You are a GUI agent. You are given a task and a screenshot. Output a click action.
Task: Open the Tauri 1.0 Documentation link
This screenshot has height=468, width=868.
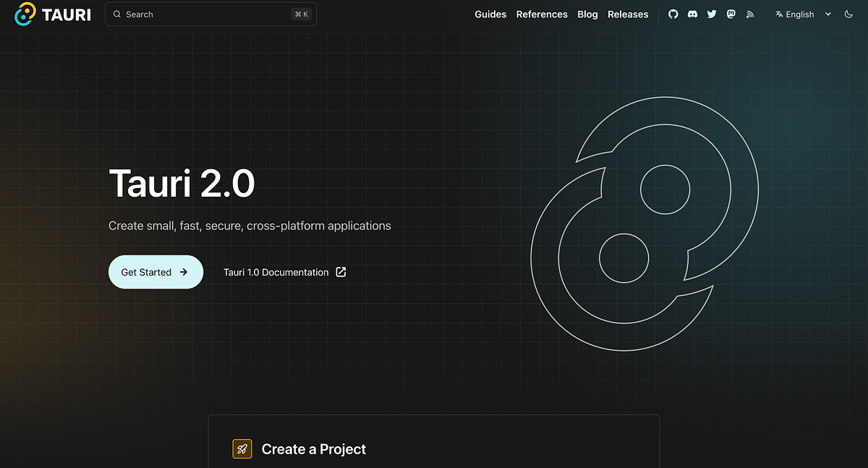[x=277, y=272]
